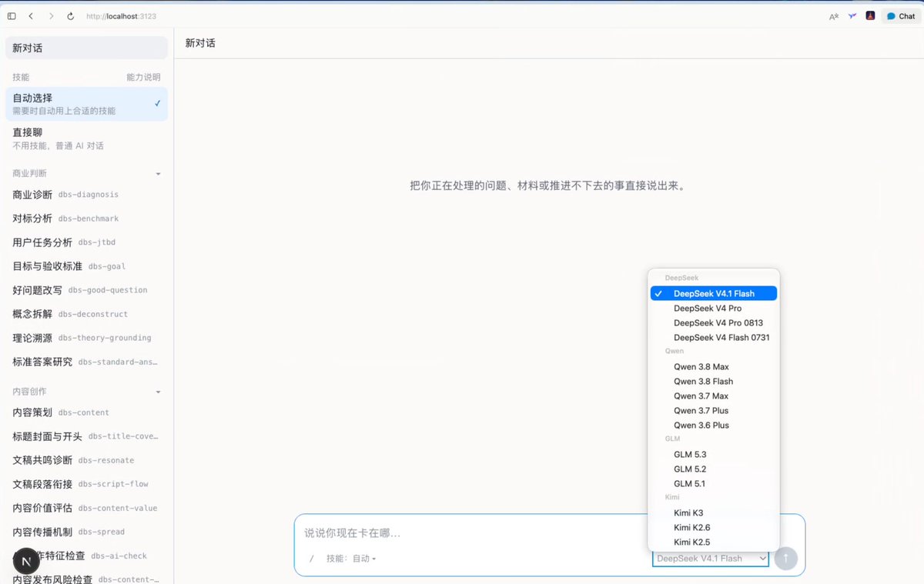Choose the 商业诊断 dbs-diagnosis skill
This screenshot has width=924, height=584.
coord(86,195)
